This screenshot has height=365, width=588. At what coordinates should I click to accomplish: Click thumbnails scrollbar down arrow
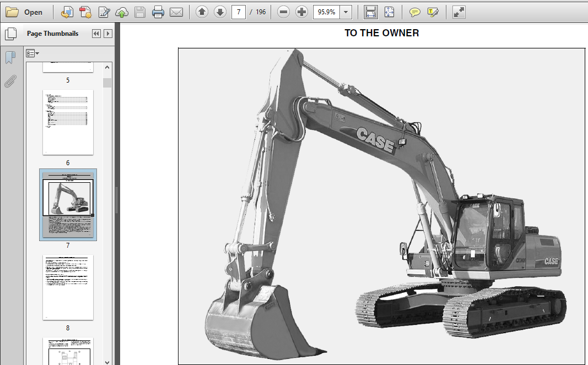107,362
